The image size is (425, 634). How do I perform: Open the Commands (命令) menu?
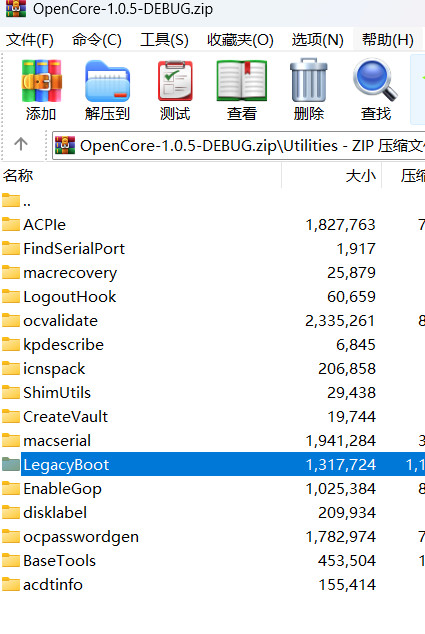[97, 40]
